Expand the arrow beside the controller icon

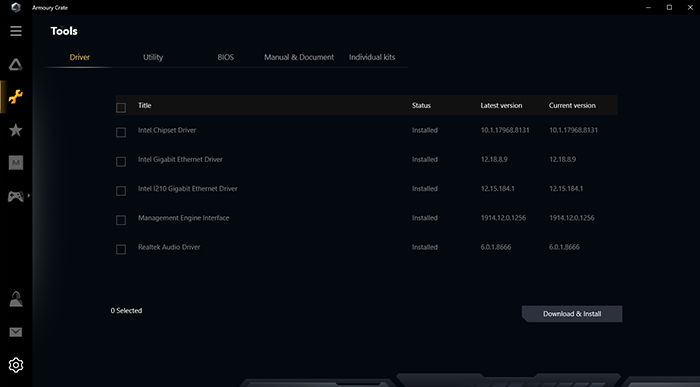tap(29, 196)
